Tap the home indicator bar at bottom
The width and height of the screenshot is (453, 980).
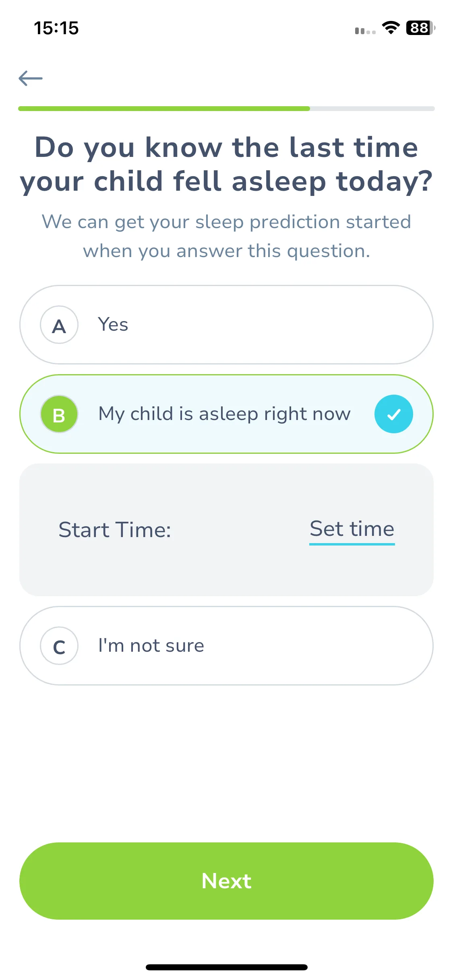tap(226, 967)
